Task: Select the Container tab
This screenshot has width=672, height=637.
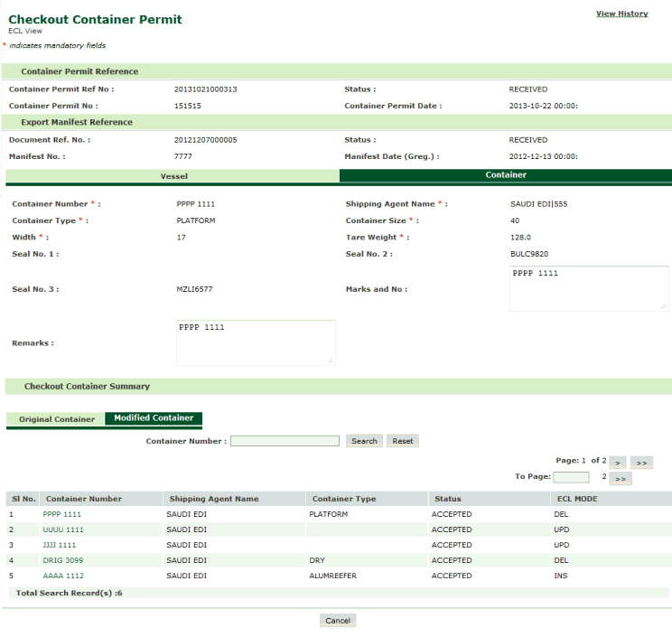Action: pos(506,175)
